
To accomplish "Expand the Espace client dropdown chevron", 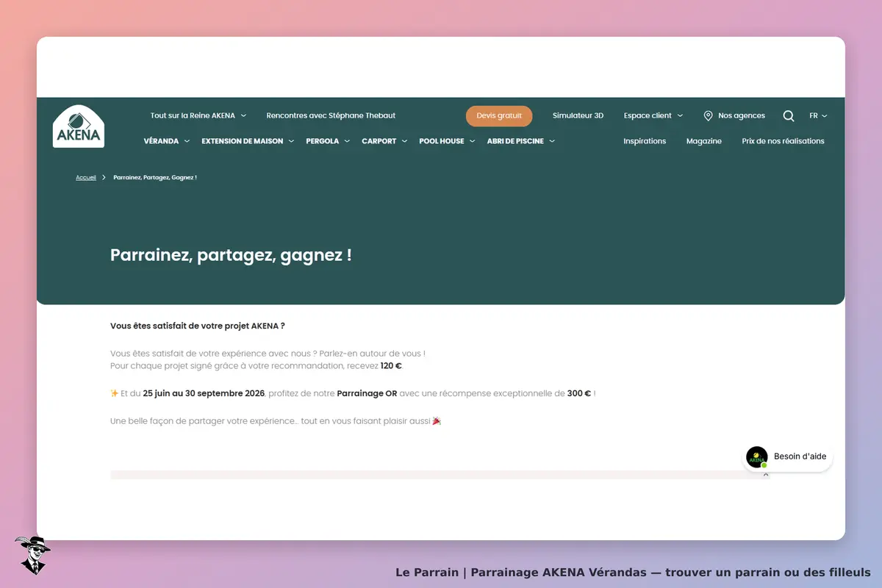I will click(x=680, y=116).
